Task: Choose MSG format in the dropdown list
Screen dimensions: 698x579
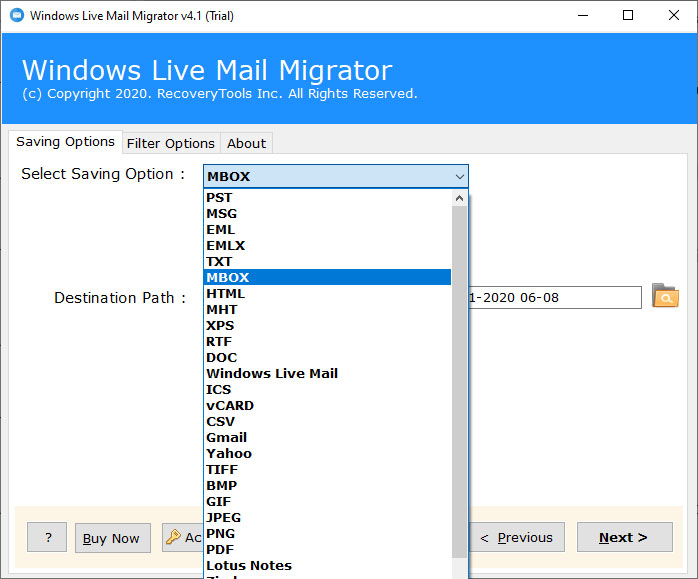Action: point(327,214)
